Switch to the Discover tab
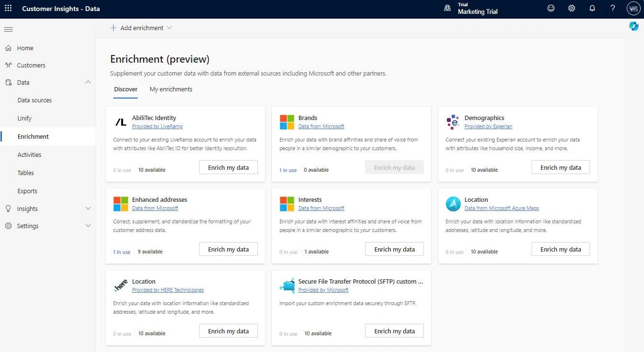The image size is (644, 352). click(126, 89)
